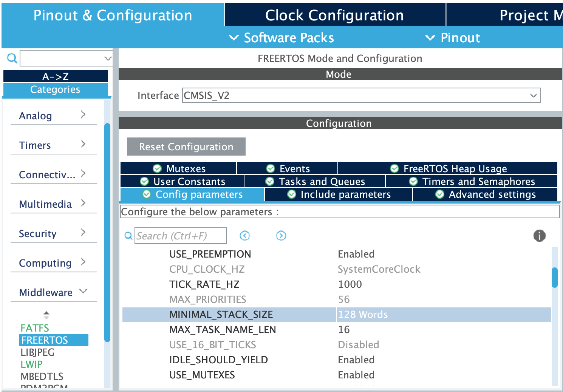This screenshot has height=392, width=563.
Task: Click the MAX_PRIORITIES parameter
Action: pyautogui.click(x=208, y=299)
